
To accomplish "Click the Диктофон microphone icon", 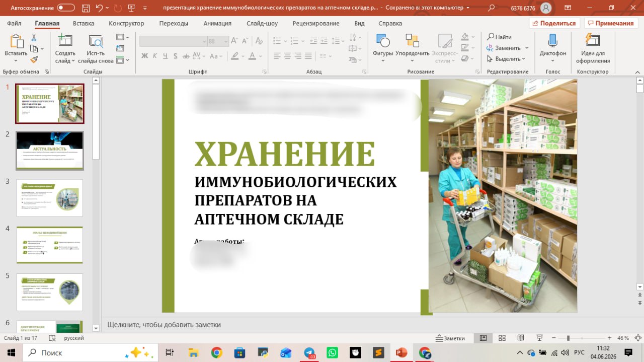I will [x=553, y=41].
